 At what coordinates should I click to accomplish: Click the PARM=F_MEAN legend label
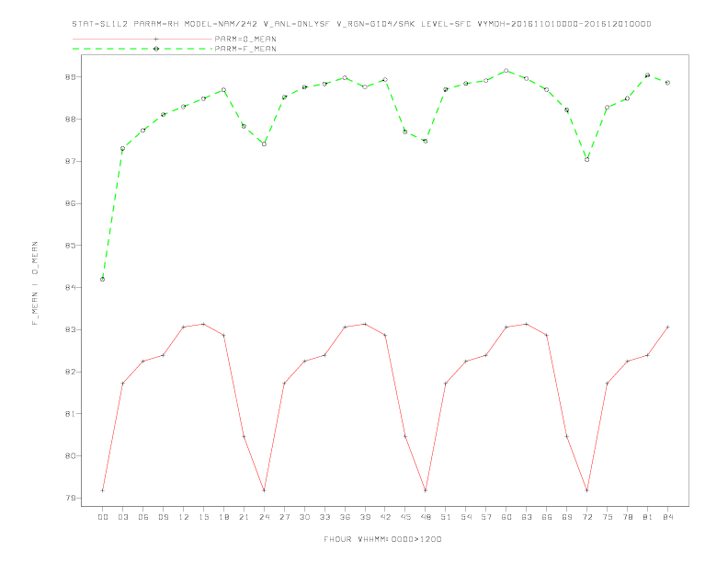point(245,49)
